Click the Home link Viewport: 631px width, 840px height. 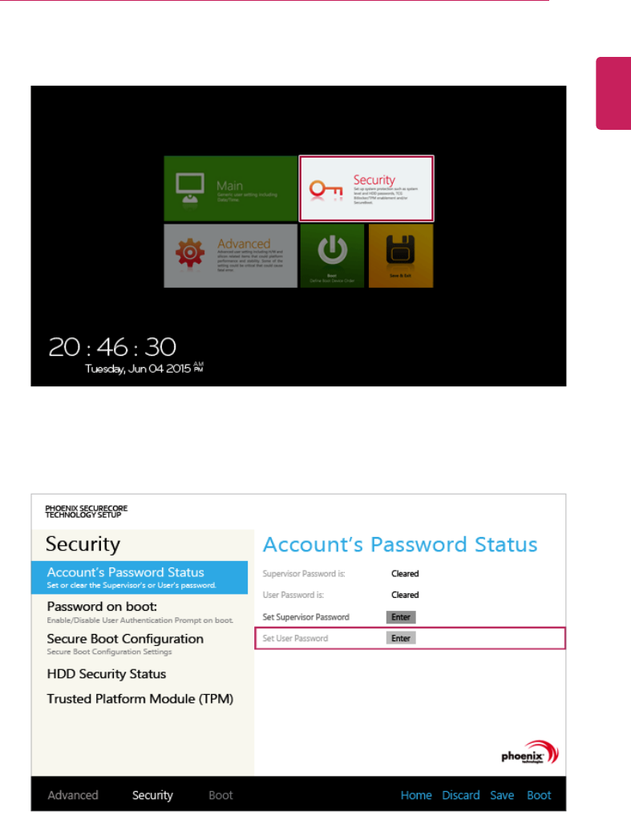(x=416, y=795)
